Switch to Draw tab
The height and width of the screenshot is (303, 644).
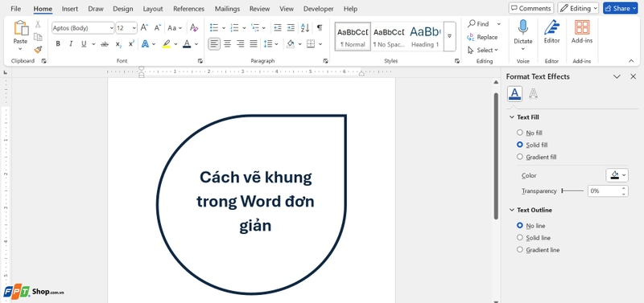pos(96,9)
